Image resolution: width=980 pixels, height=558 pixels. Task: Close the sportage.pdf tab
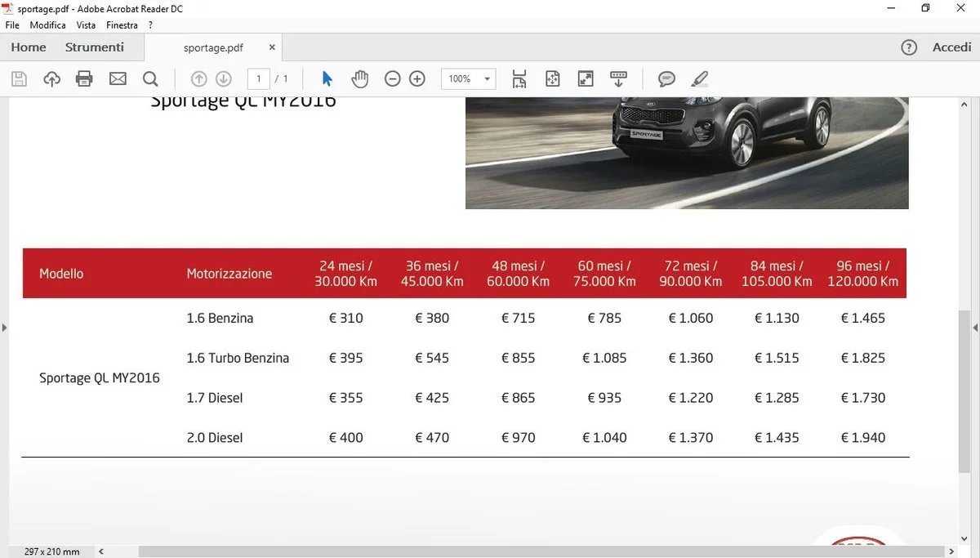pyautogui.click(x=272, y=47)
